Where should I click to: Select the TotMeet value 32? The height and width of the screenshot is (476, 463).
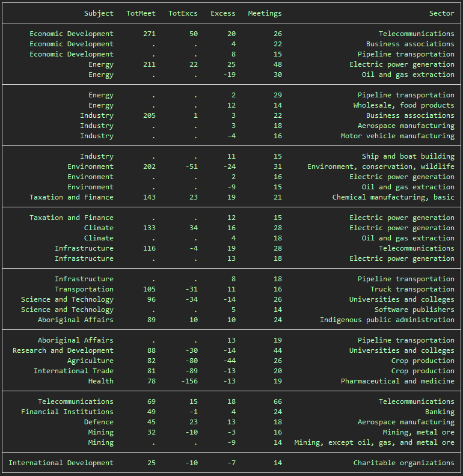coord(152,432)
